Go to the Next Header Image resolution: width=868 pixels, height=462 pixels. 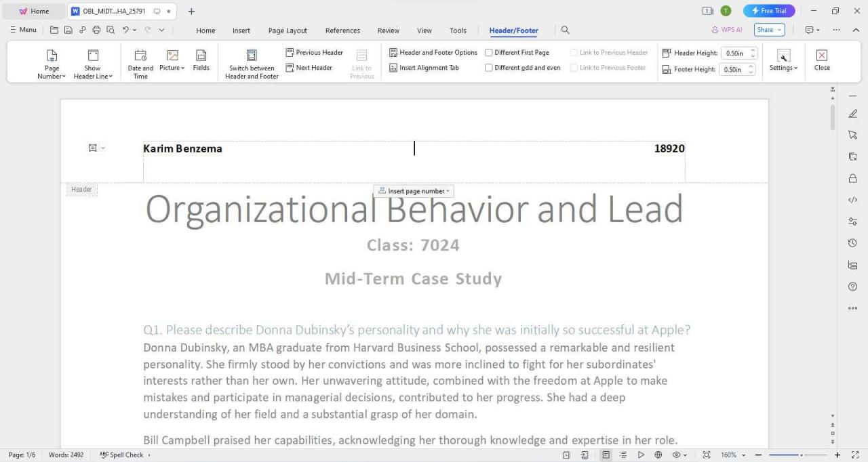click(309, 67)
